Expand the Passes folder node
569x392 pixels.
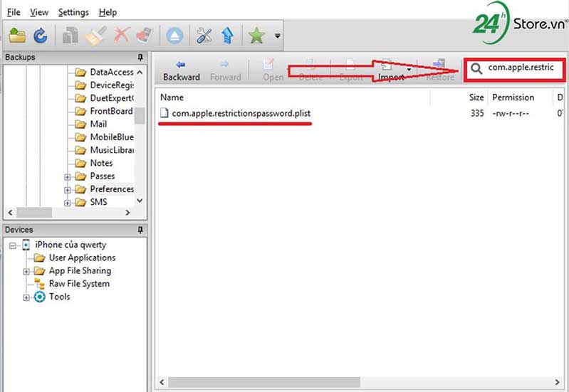(67, 177)
